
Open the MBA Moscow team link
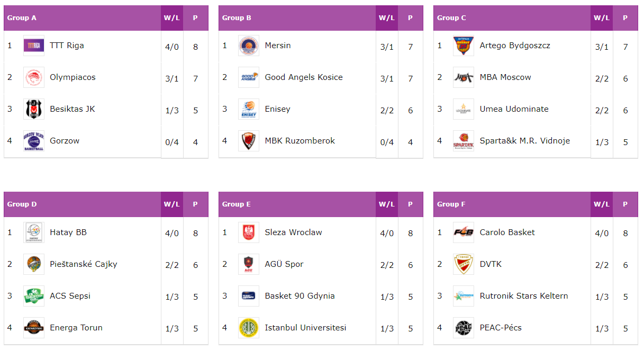tap(505, 77)
